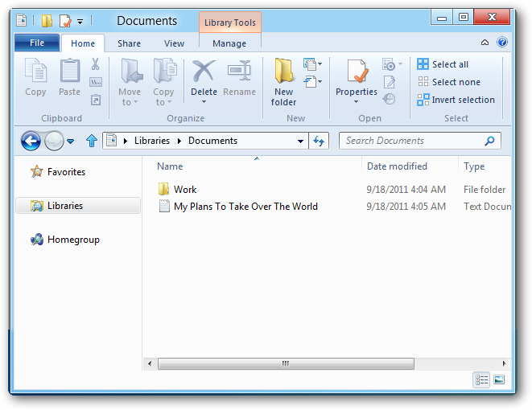Image resolution: width=532 pixels, height=410 pixels.
Task: Open the Customize Quick Access Toolbar dropdown
Action: click(80, 22)
